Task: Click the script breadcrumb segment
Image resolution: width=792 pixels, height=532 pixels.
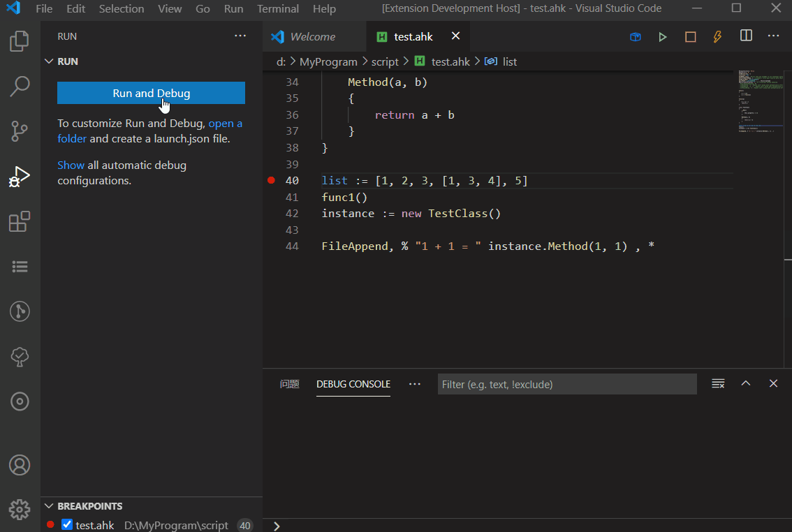Action: 385,61
